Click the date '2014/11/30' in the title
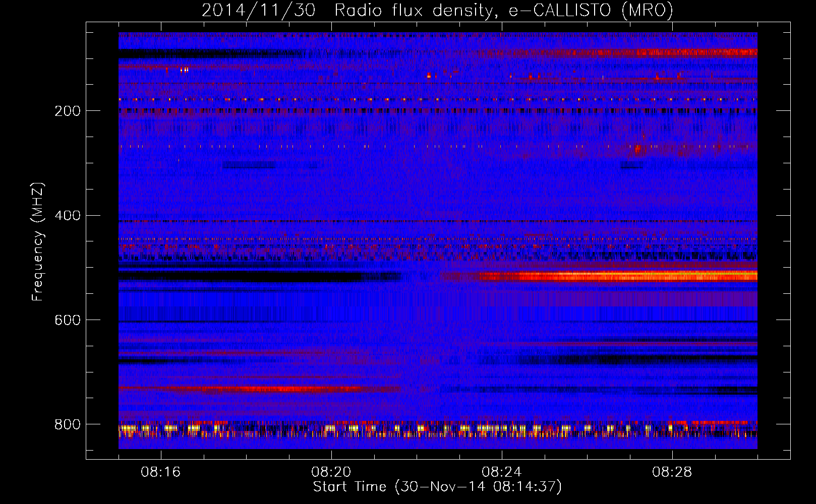Viewport: 816px width, 504px height. point(259,10)
